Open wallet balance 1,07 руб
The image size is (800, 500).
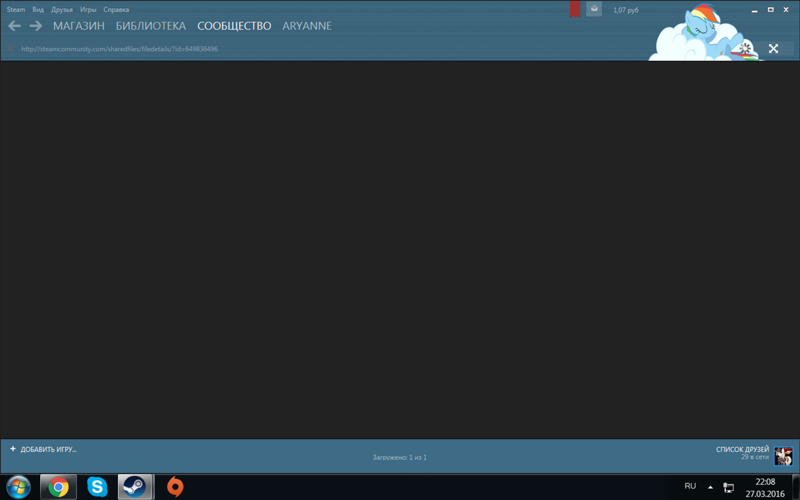(626, 10)
